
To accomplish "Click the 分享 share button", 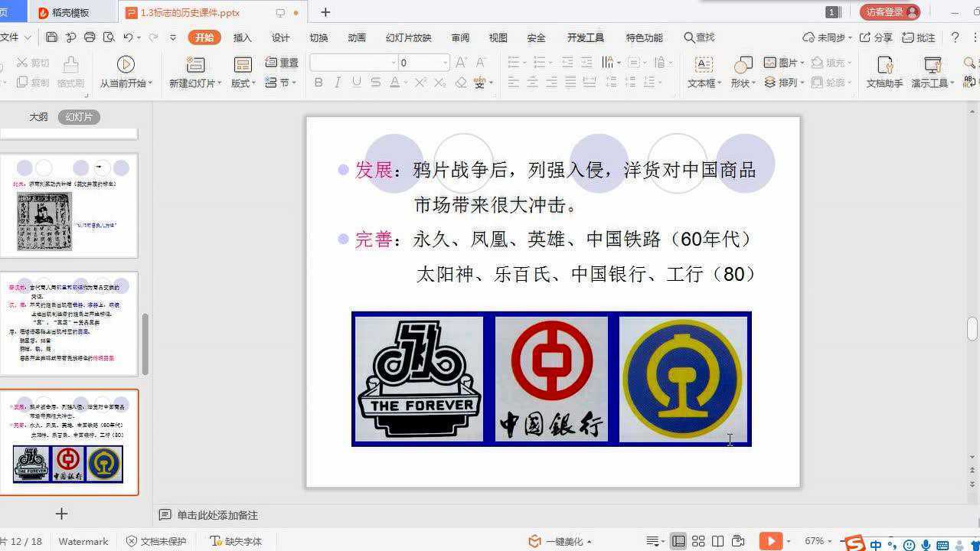I will (x=876, y=37).
